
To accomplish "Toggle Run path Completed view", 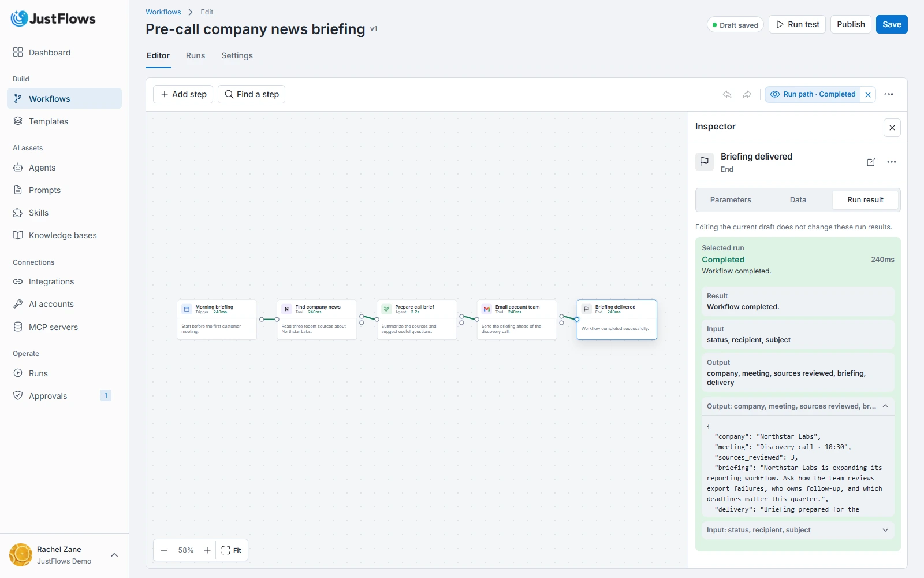I will click(x=813, y=94).
